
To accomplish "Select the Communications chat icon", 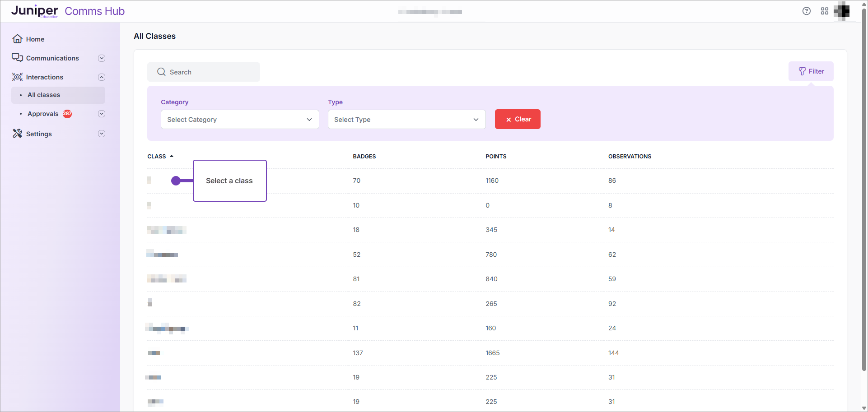I will [17, 58].
